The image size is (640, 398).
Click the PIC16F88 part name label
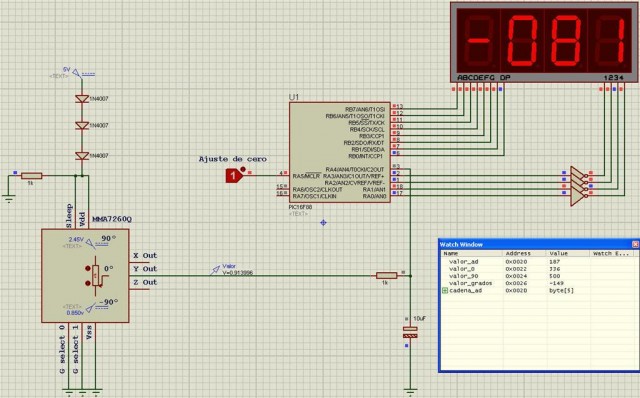point(300,207)
